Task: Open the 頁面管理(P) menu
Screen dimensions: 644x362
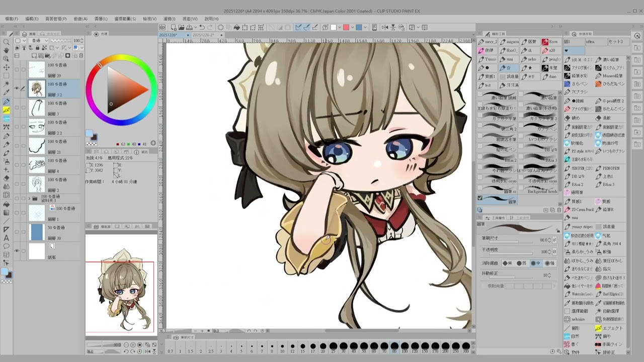Action: coord(56,19)
